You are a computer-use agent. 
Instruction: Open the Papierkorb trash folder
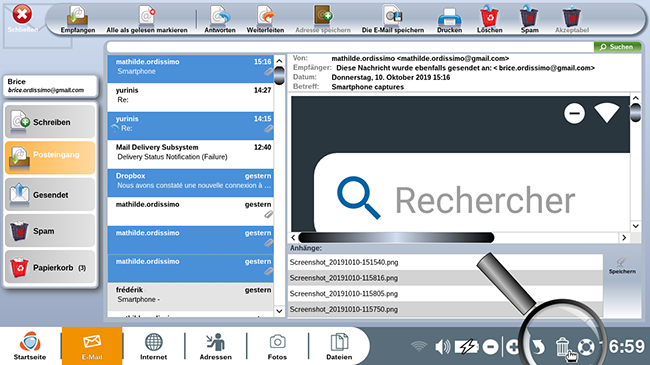pos(50,268)
